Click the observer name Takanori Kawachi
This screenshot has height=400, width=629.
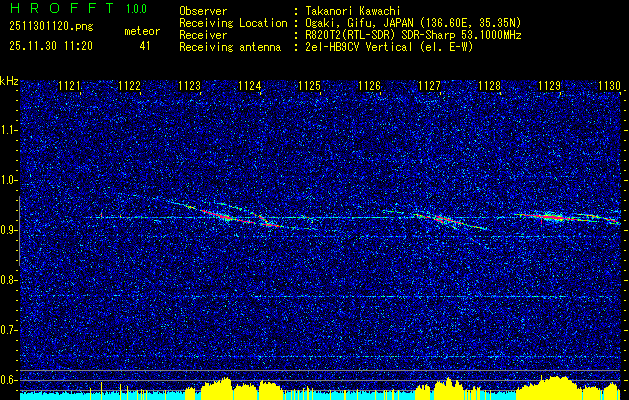pos(353,11)
